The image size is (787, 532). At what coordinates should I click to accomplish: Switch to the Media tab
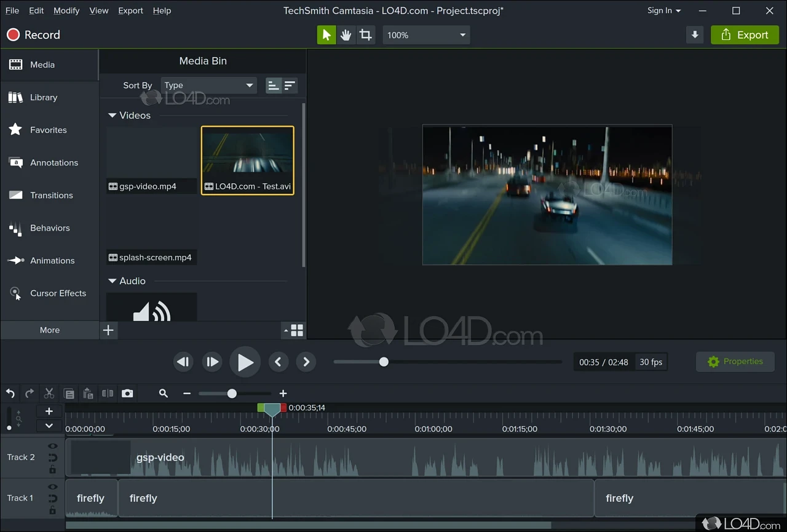point(49,65)
